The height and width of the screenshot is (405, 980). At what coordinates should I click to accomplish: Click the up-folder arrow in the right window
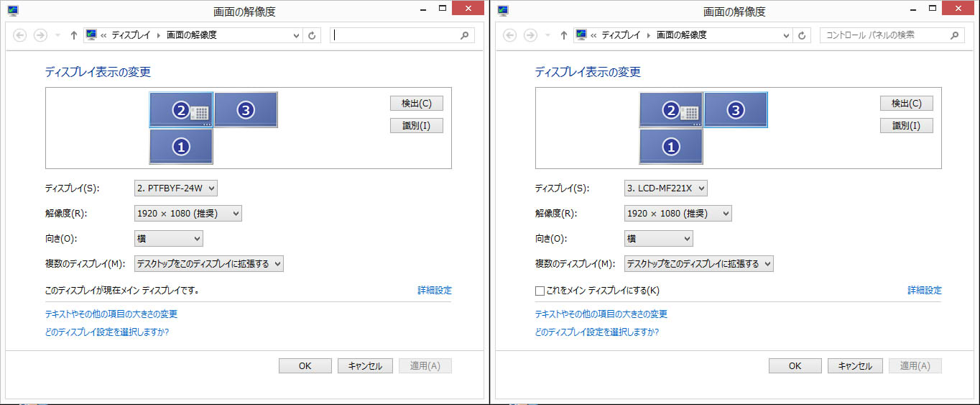click(563, 35)
